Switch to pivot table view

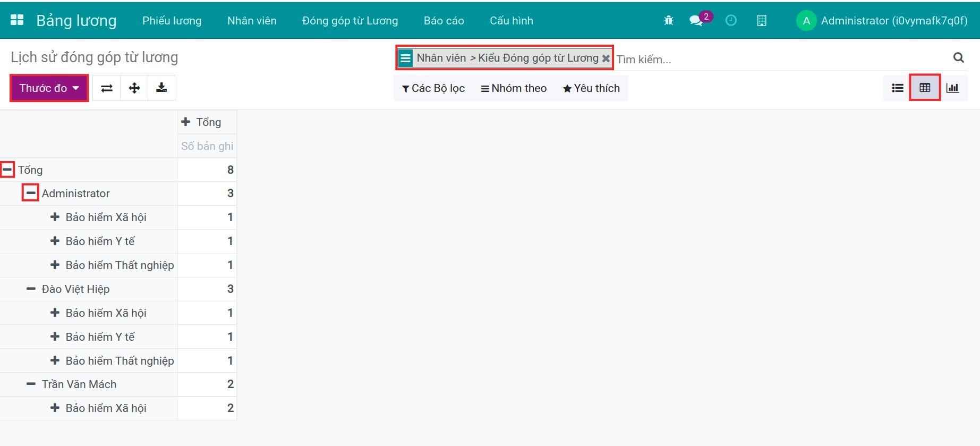925,88
